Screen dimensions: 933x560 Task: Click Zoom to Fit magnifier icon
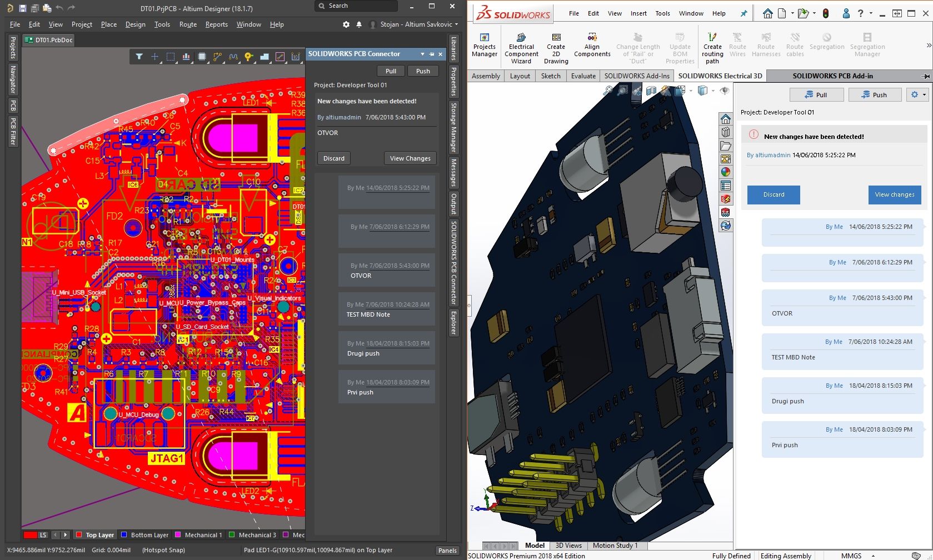pos(609,90)
